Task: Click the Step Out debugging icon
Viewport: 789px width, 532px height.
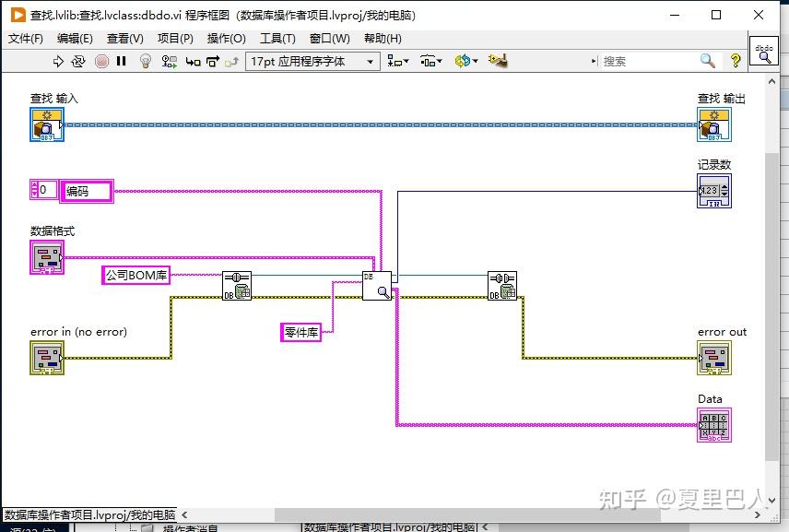Action: [x=232, y=61]
